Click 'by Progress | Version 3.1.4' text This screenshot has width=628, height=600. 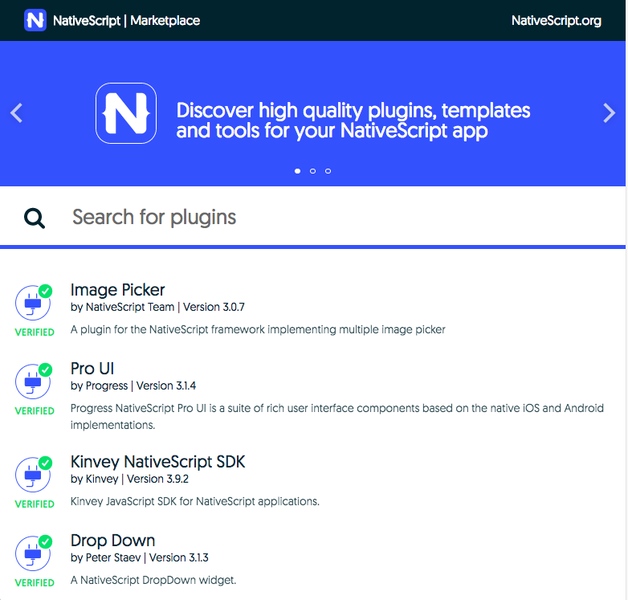point(133,386)
